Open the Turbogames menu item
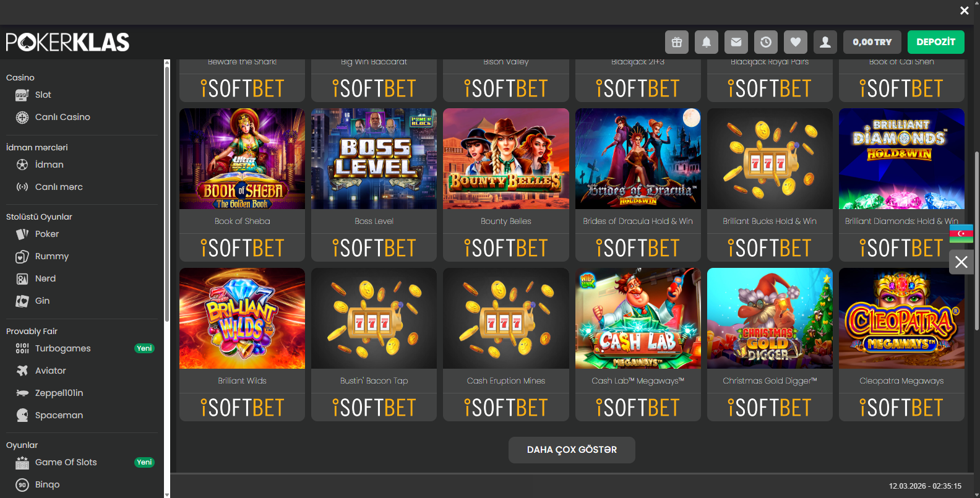This screenshot has width=980, height=498. (x=62, y=348)
